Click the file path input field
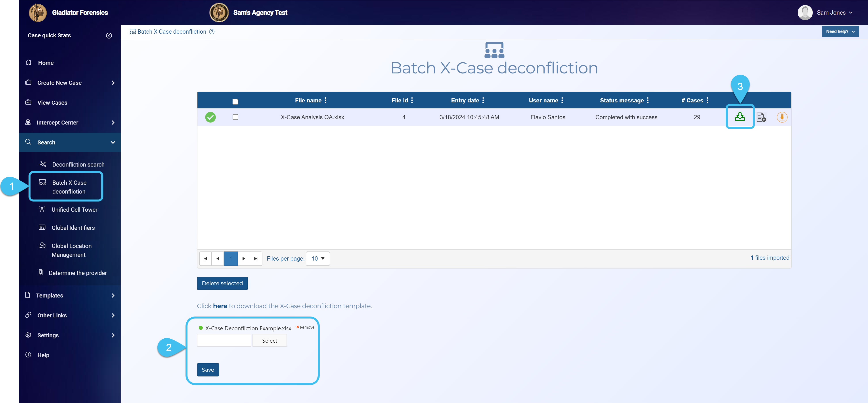The image size is (868, 403). pyautogui.click(x=224, y=341)
